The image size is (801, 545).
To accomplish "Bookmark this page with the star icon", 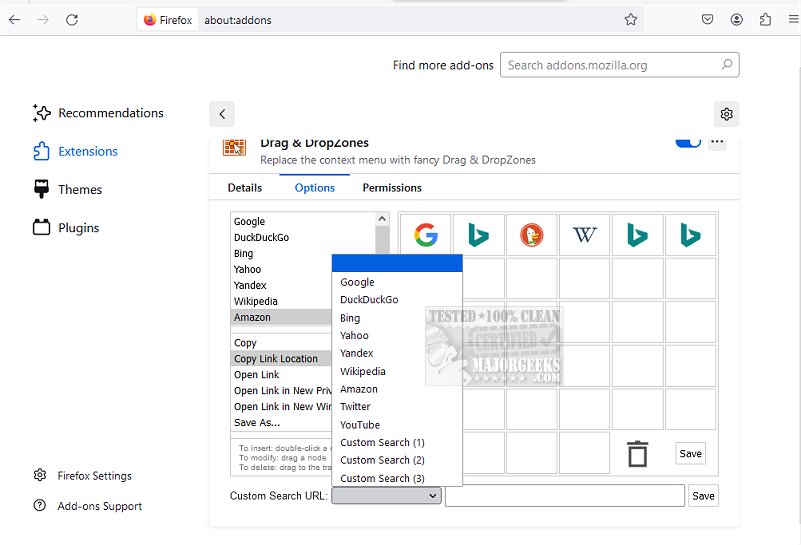I will point(631,20).
